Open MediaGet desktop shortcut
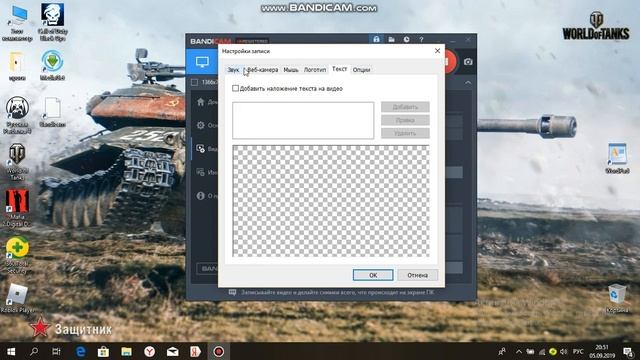This screenshot has height=360, width=640. click(x=53, y=65)
